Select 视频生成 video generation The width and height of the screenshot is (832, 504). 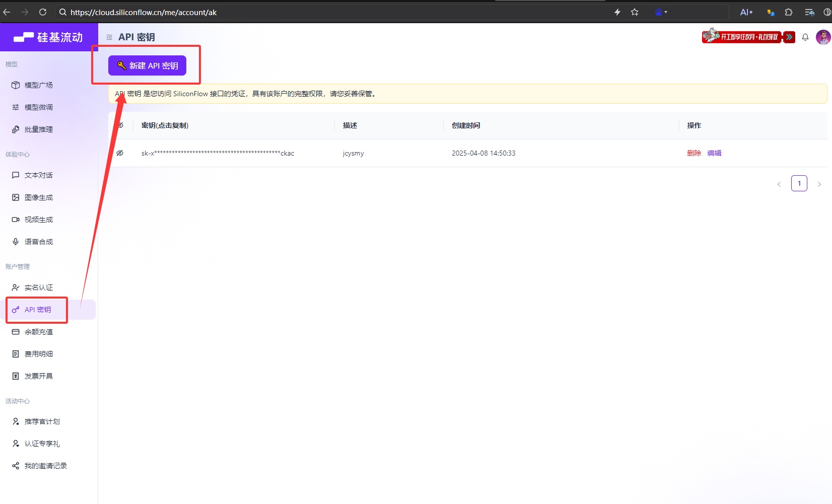click(38, 219)
